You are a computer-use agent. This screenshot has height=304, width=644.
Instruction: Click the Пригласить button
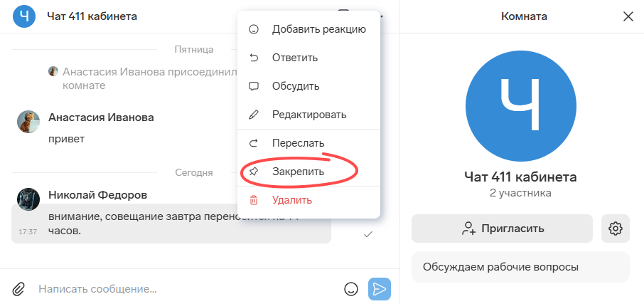pyautogui.click(x=502, y=229)
